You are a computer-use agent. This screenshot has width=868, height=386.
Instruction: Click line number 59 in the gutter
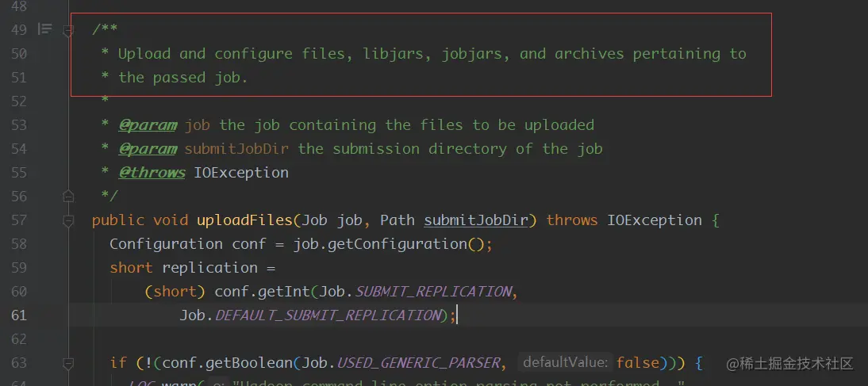(19, 268)
